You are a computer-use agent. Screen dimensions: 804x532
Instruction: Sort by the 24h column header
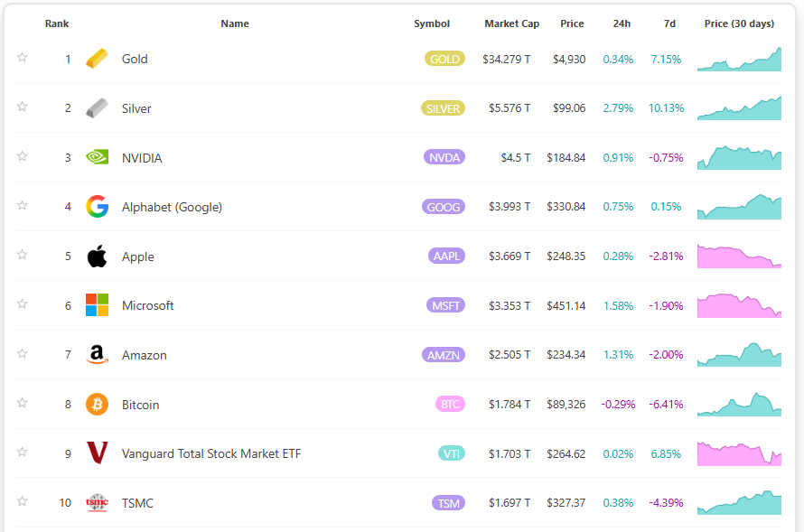(x=622, y=23)
